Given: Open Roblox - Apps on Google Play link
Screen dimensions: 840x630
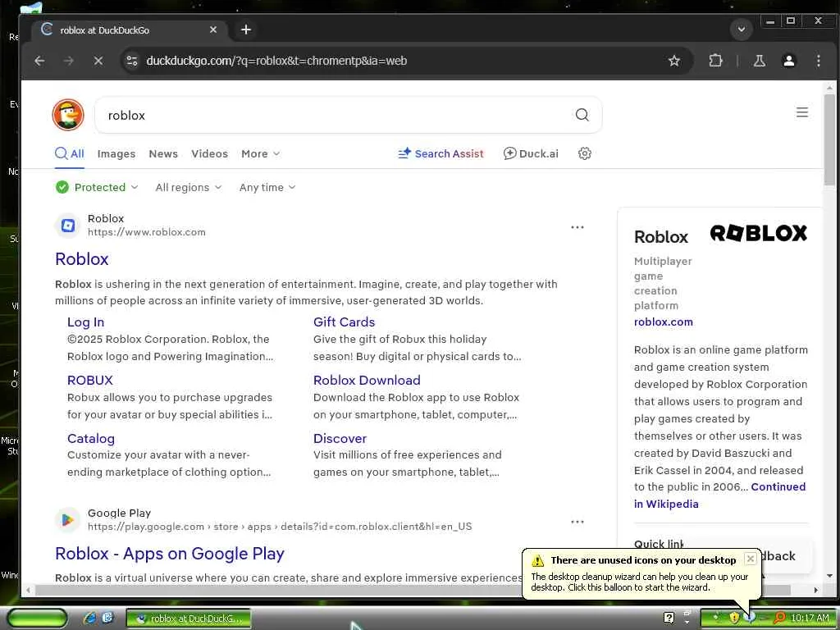Looking at the screenshot, I should [x=170, y=554].
